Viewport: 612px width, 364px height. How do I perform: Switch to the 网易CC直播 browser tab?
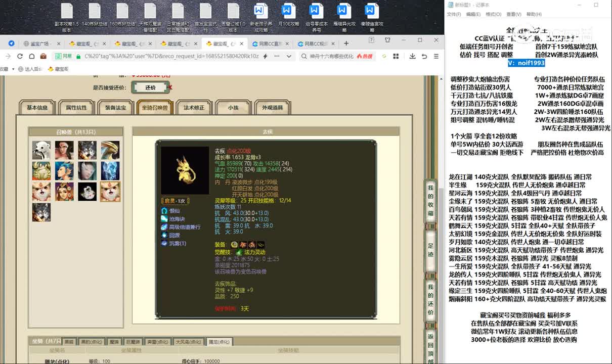[x=270, y=43]
